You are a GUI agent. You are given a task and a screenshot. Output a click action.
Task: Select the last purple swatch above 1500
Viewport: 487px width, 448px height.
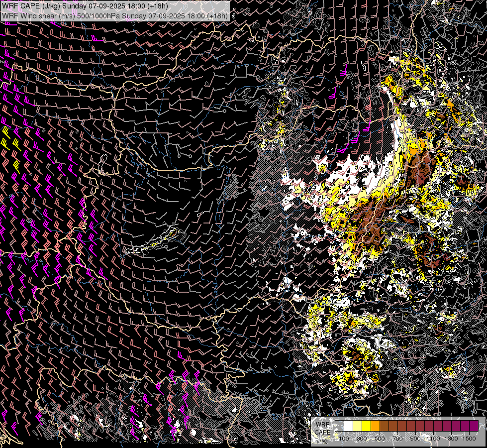point(474,426)
